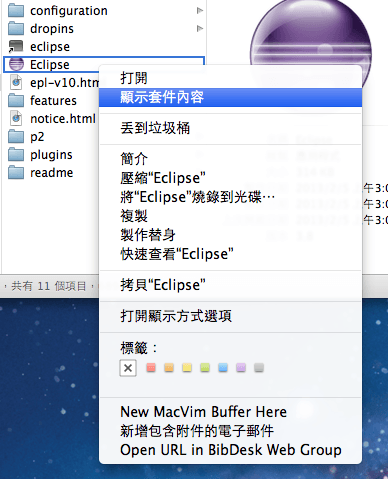Select 顯示套件內容 in context menu
388x479 pixels.
click(x=230, y=97)
